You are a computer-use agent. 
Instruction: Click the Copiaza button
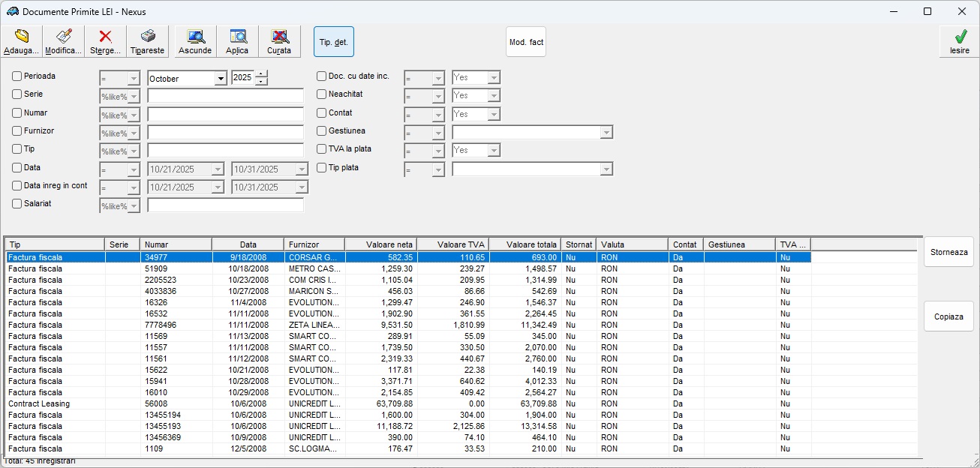[x=948, y=316]
